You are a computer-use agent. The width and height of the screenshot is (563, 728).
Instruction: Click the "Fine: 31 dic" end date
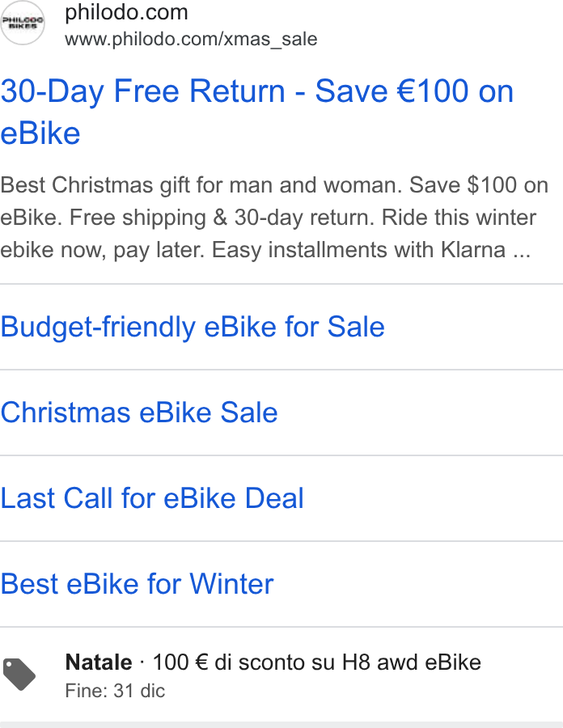point(115,691)
